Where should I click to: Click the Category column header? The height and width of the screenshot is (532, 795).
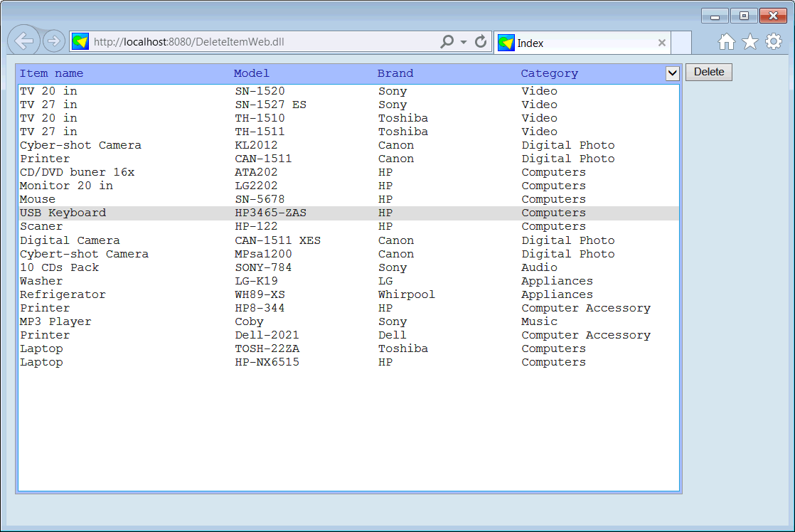pyautogui.click(x=549, y=73)
